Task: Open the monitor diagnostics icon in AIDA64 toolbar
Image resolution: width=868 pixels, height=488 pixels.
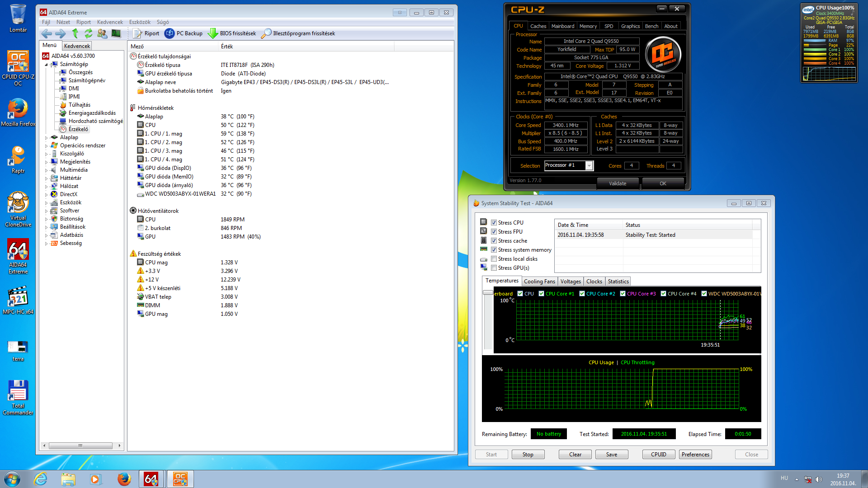Action: click(116, 33)
